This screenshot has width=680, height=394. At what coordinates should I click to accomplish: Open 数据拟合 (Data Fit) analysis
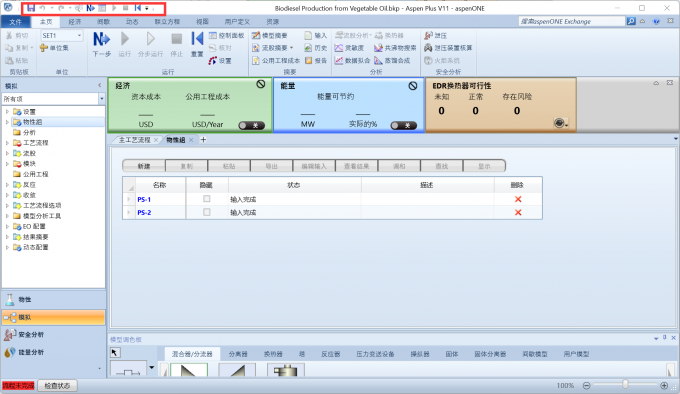click(x=353, y=61)
